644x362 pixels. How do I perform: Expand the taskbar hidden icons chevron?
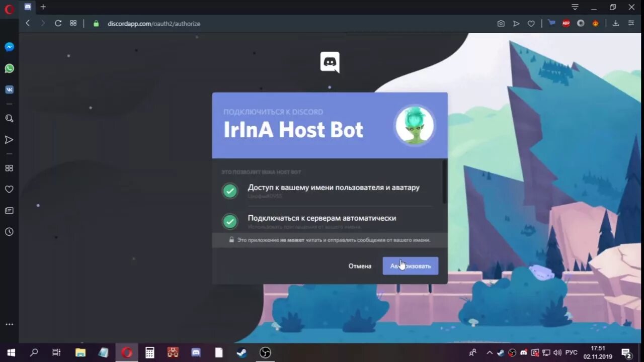(x=490, y=352)
